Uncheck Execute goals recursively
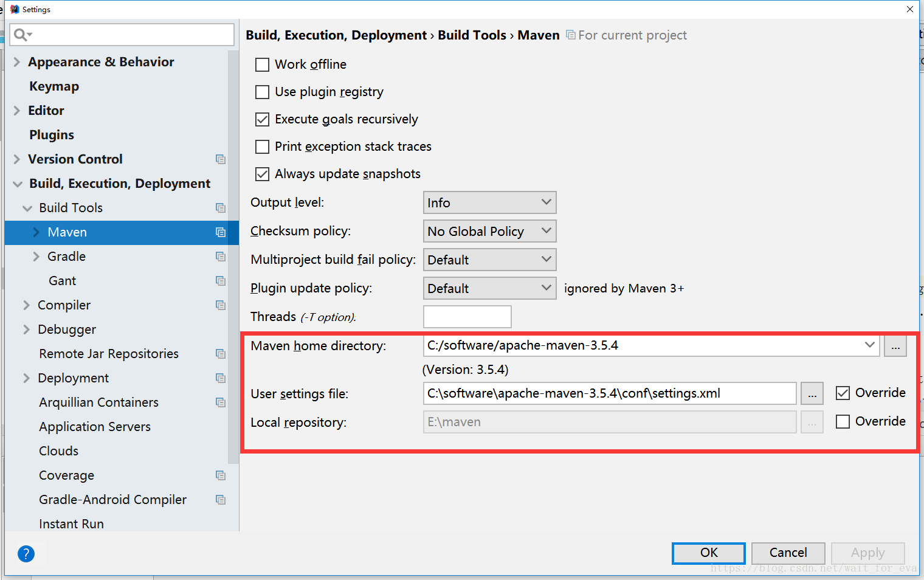The width and height of the screenshot is (924, 580). tap(262, 119)
